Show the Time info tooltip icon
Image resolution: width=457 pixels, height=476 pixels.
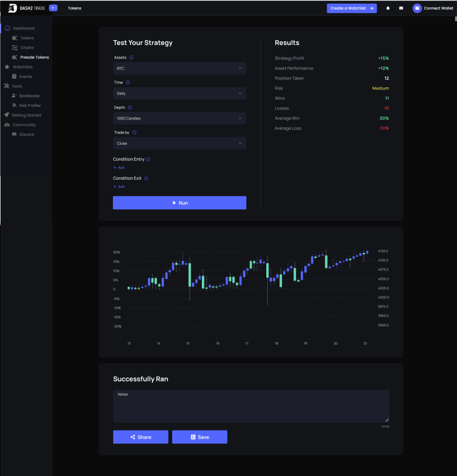point(128,83)
